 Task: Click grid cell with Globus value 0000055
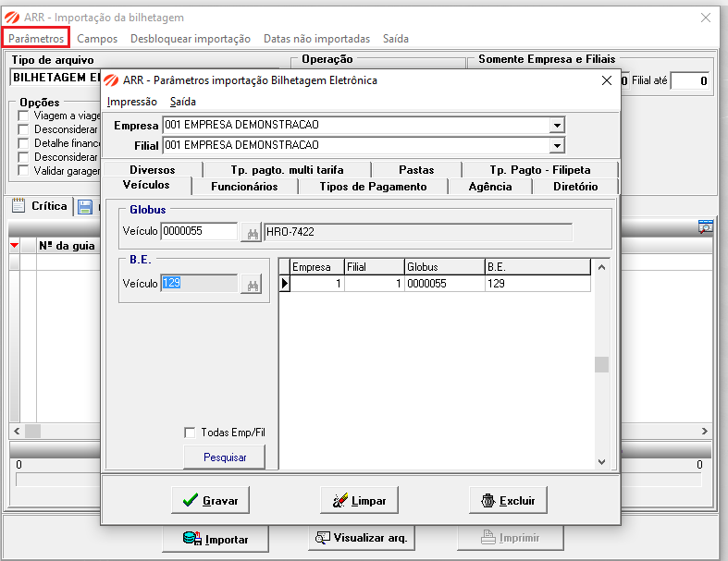click(x=444, y=284)
